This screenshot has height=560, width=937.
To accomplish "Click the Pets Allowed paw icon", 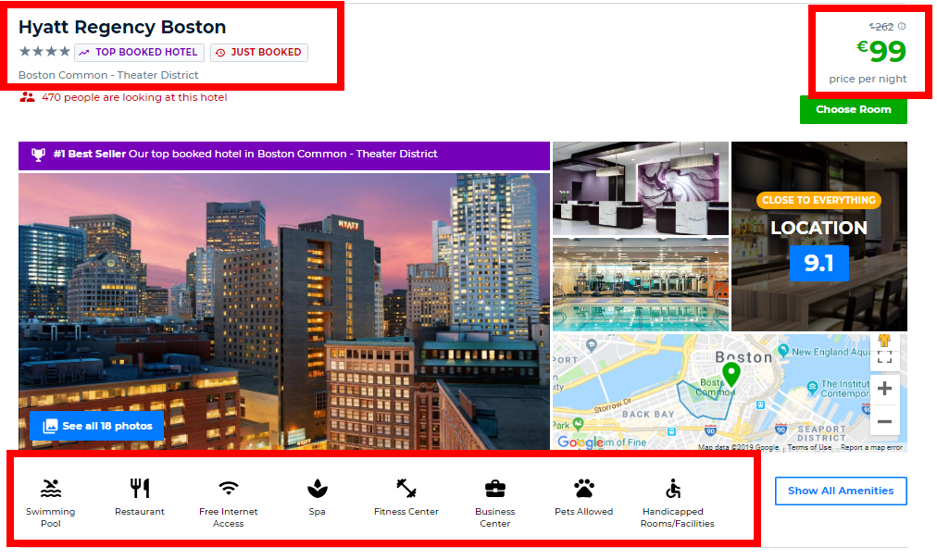I will tap(584, 489).
